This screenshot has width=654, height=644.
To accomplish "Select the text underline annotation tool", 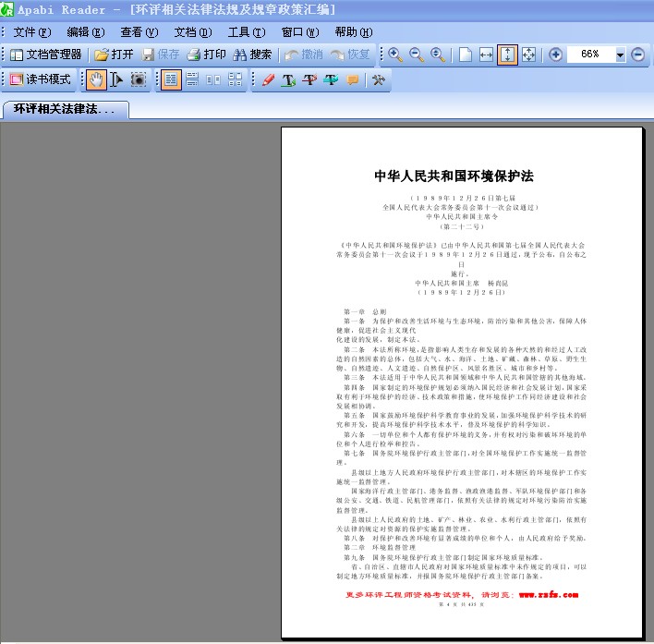I will pos(288,79).
